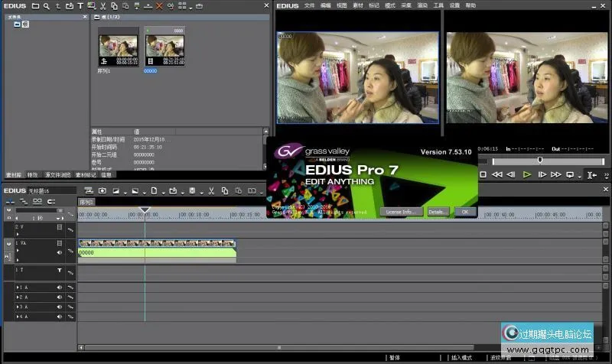
Task: Expand the 2 V video track triangle
Action: tap(17, 233)
